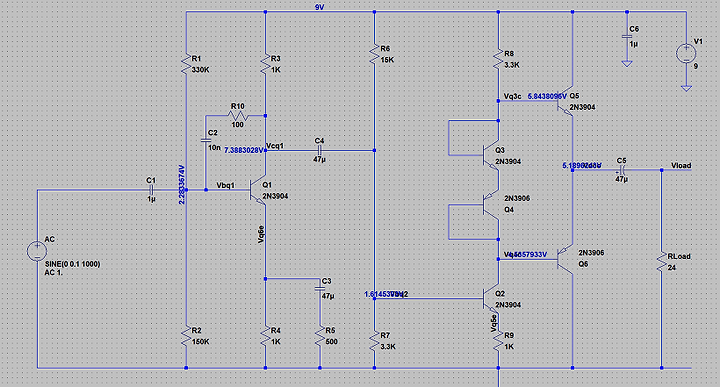Select resistor R9 1K symbol
Screen dimensions: 720x387
click(499, 341)
